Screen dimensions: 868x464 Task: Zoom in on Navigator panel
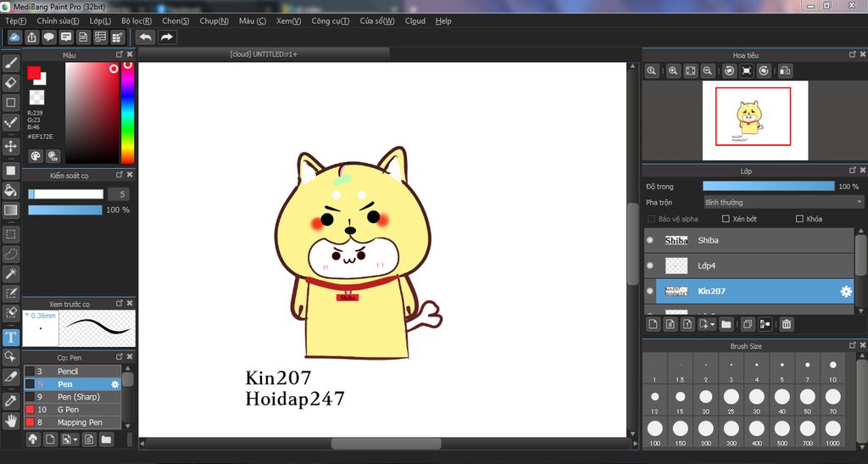tap(673, 71)
